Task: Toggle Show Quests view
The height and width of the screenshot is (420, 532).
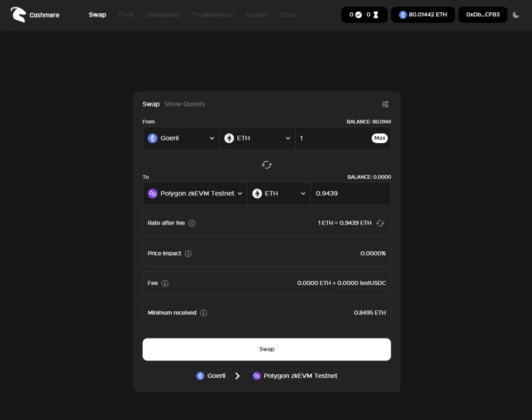Action: coord(185,104)
